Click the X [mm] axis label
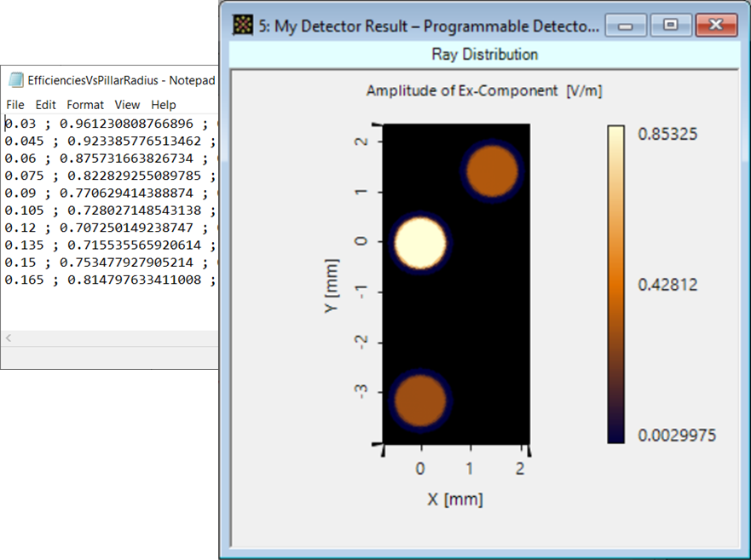 (455, 499)
